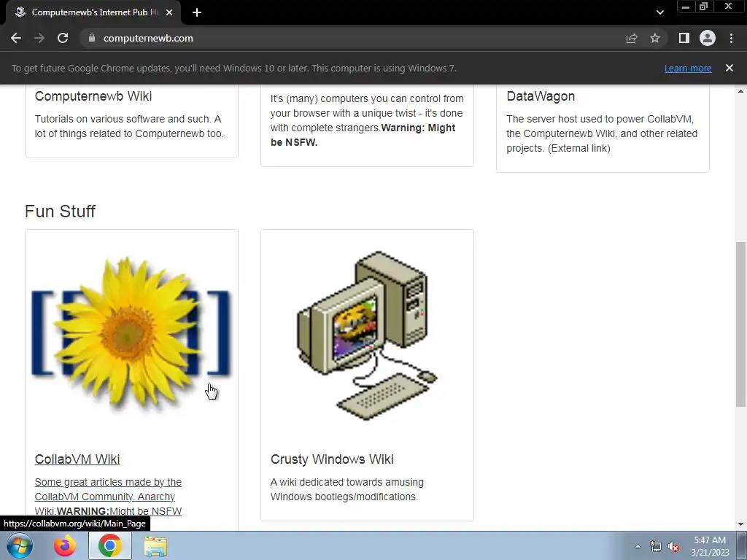
Task: Open the DataWagon card heading
Action: (541, 96)
